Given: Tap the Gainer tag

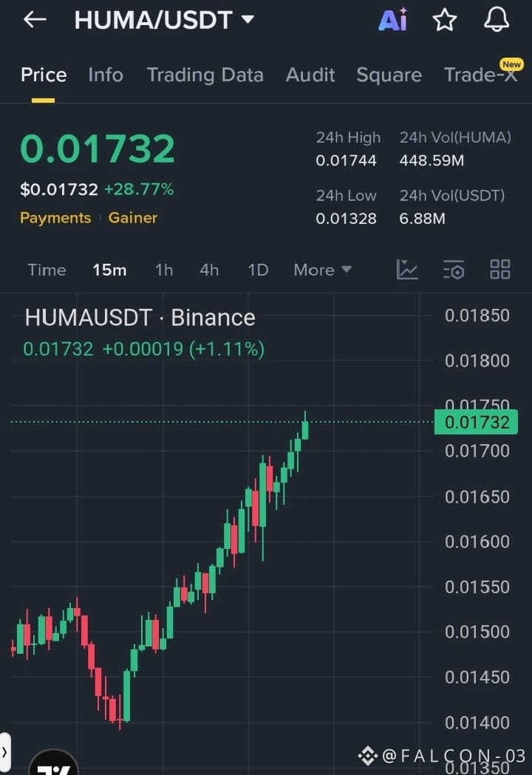Looking at the screenshot, I should (x=132, y=218).
